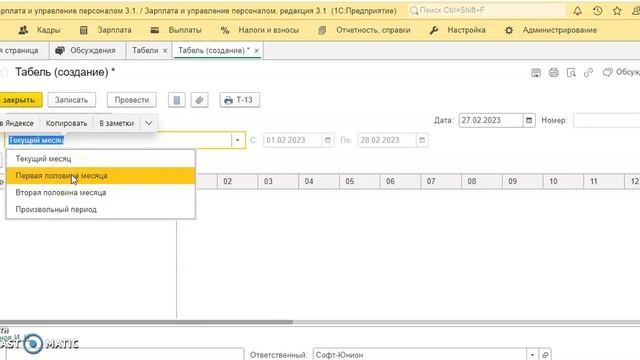Select Вторая половина месяца option
The image size is (640, 360).
pos(100,193)
